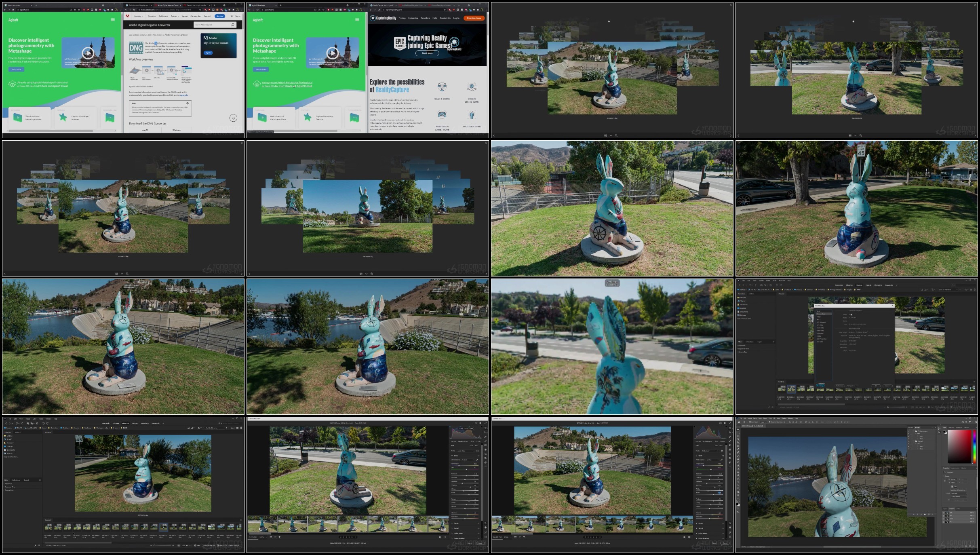Hide the top channel using its eye icon in Photoshop
Image resolution: width=980 pixels, height=555 pixels.
pos(944,513)
